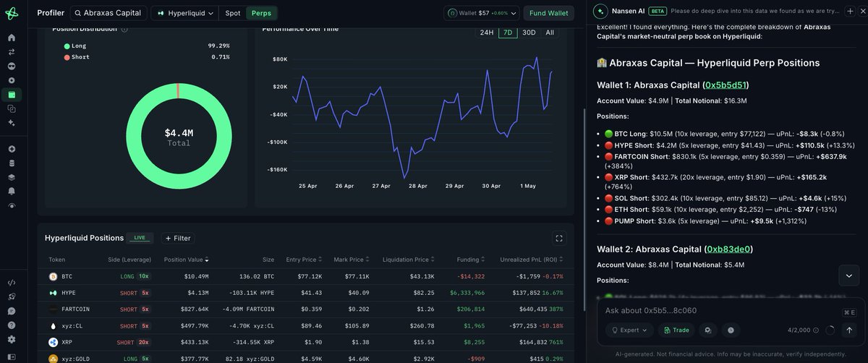Select the 24H performance time range
This screenshot has width=868, height=363.
pos(487,33)
